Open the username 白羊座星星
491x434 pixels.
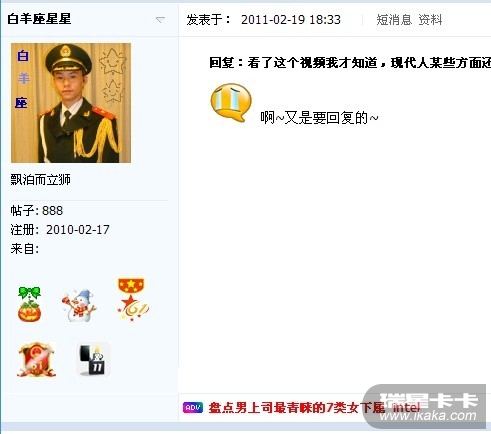(x=39, y=19)
